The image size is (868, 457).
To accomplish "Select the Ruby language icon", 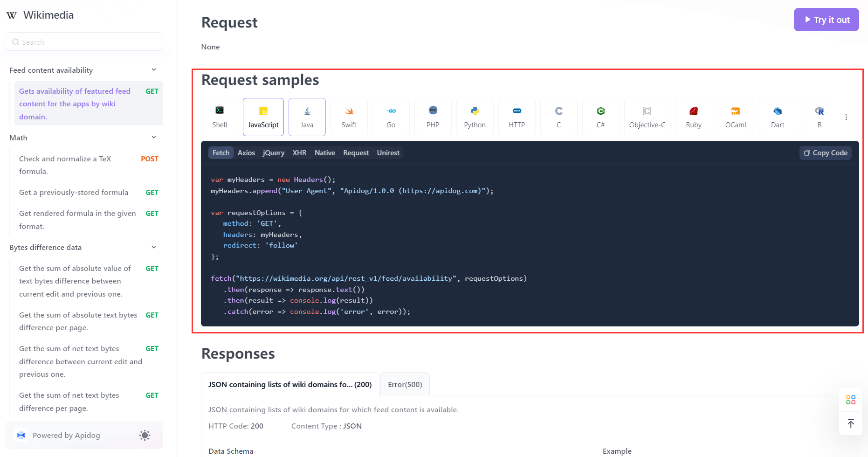I will tap(694, 117).
